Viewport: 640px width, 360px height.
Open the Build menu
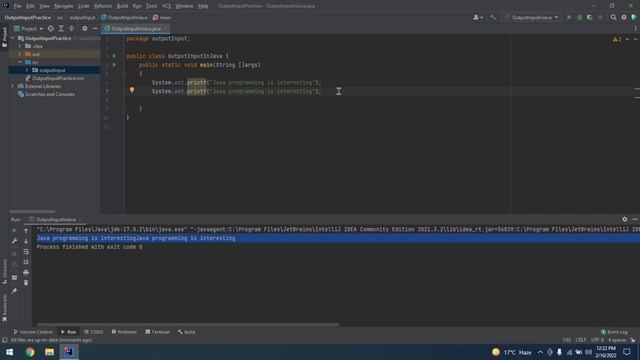pyautogui.click(x=122, y=6)
